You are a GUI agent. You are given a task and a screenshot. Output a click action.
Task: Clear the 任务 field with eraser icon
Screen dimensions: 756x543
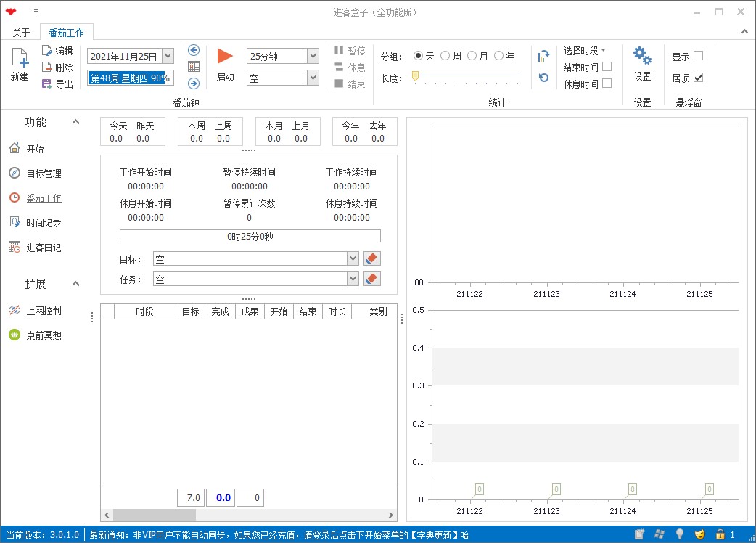[371, 279]
